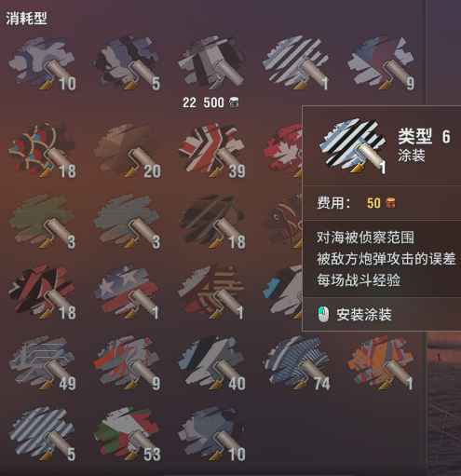Select the diagonal black-striped camouflage with count 1
461x476 pixels.
click(296, 63)
